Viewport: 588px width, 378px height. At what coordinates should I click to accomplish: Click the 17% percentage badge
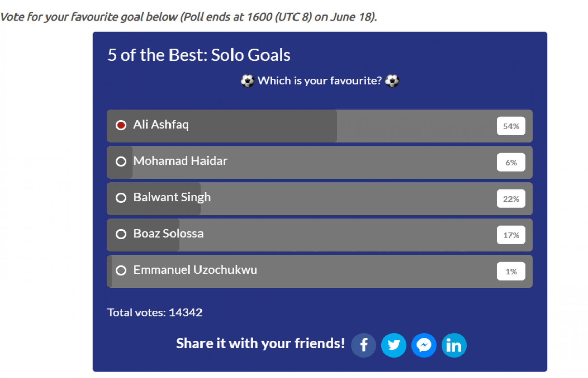click(511, 235)
